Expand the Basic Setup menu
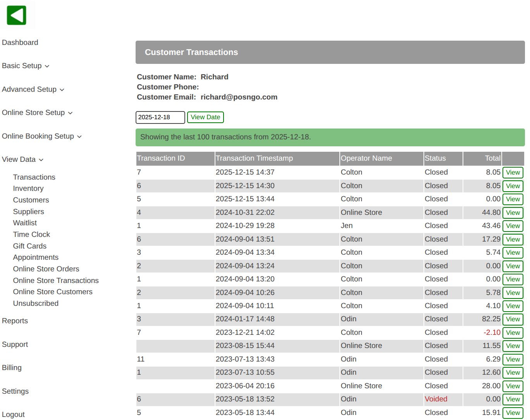This screenshot has width=530, height=420. click(x=26, y=66)
